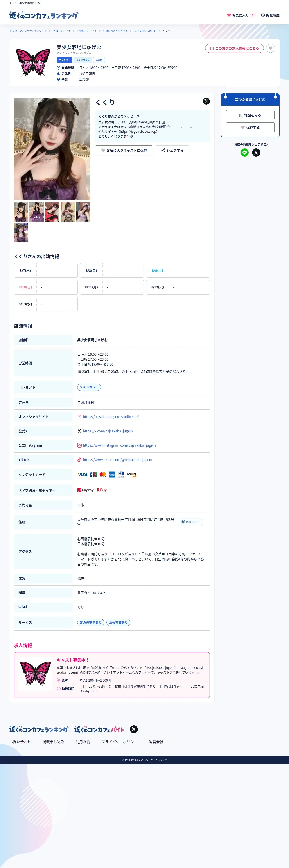Open the footer 近くのコンカフェバイト logo
289x868 pixels.
(99, 729)
